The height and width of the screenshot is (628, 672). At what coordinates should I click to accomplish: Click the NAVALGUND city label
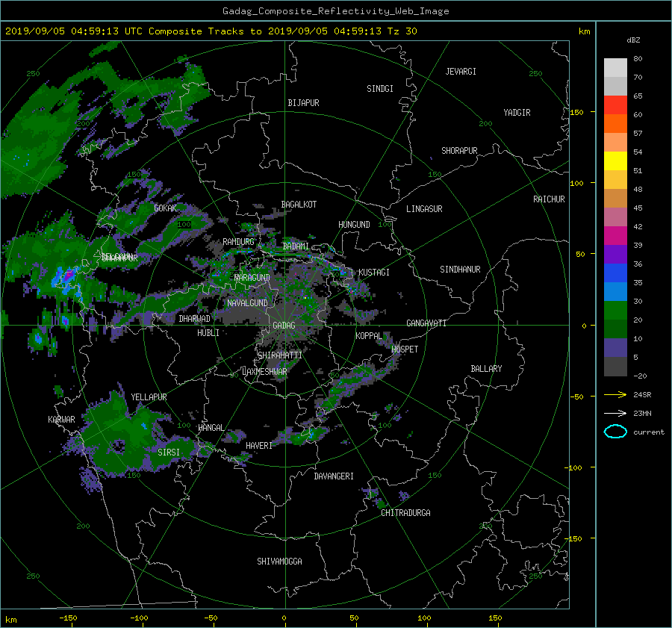pos(247,303)
